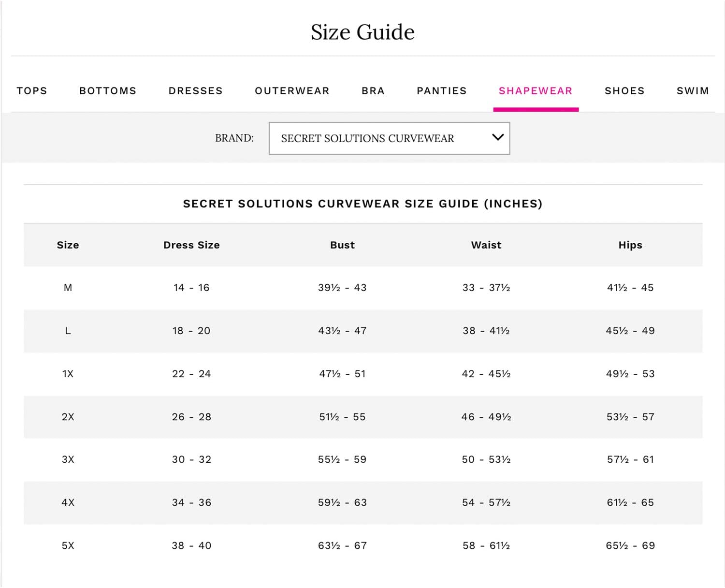Image resolution: width=725 pixels, height=588 pixels.
Task: Select the Waist column header
Action: click(486, 245)
